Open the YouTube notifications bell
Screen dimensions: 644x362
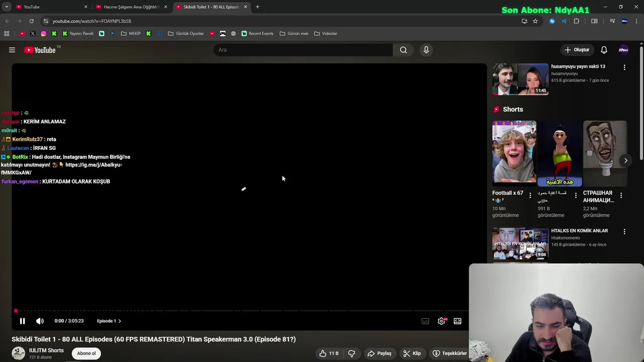(x=604, y=50)
